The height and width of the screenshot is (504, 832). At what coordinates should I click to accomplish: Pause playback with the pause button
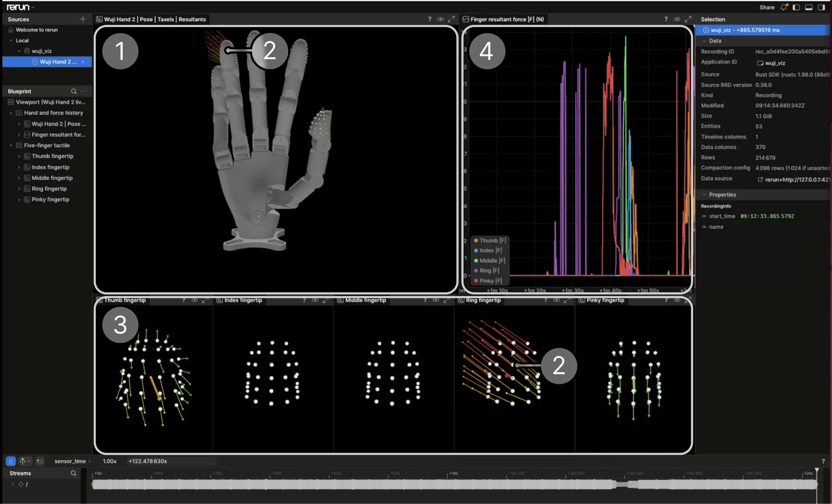pos(11,461)
